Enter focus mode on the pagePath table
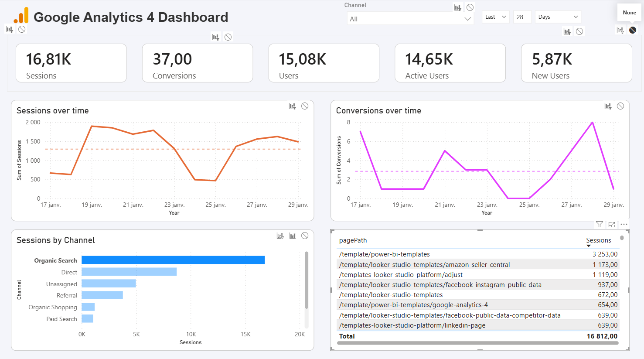The width and height of the screenshot is (644, 359). click(x=611, y=224)
